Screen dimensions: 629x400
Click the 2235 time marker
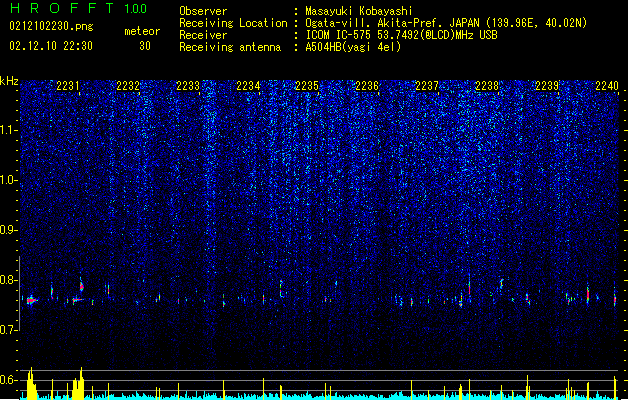(307, 86)
